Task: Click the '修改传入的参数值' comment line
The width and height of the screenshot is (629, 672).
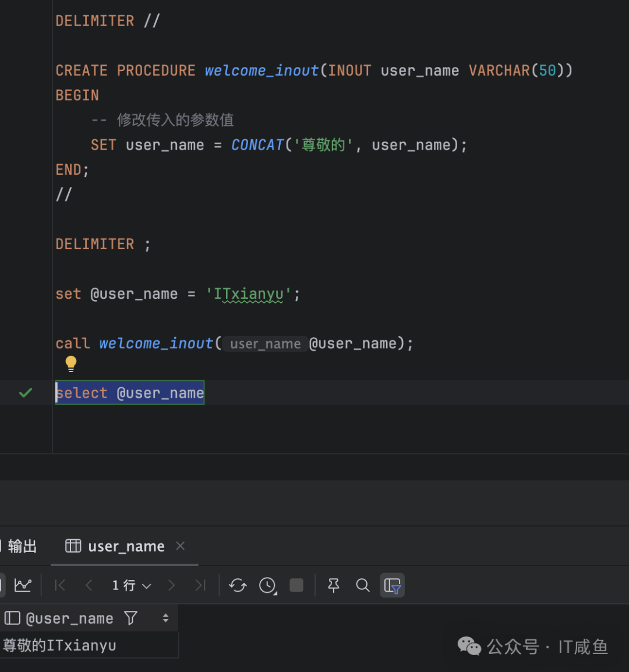Action: tap(162, 120)
